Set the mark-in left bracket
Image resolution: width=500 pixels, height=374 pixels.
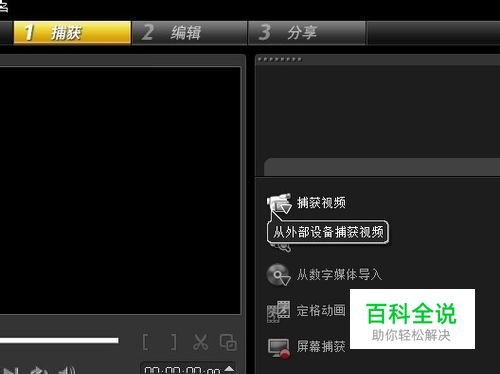[x=145, y=342]
